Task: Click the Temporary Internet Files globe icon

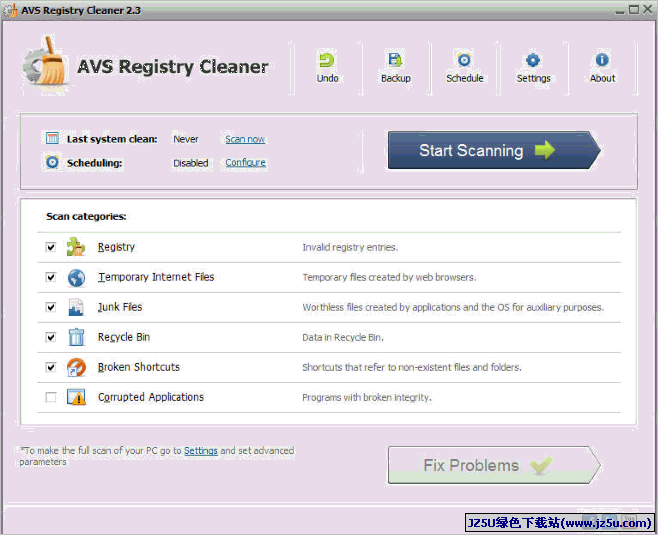Action: pyautogui.click(x=76, y=277)
